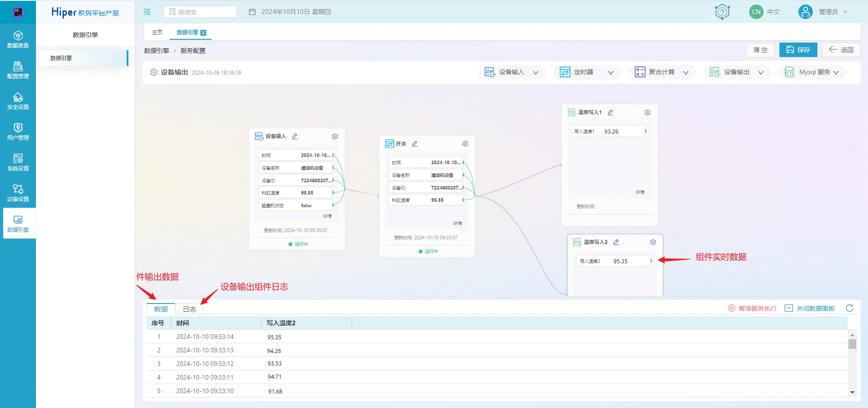Open the help shield icon in the header
This screenshot has width=868, height=408.
pyautogui.click(x=722, y=12)
